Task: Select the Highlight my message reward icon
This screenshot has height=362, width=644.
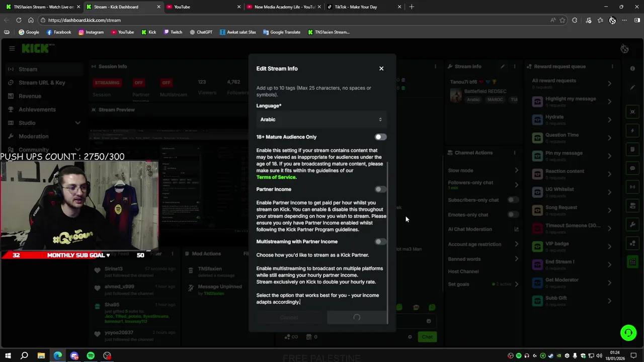Action: click(x=537, y=102)
